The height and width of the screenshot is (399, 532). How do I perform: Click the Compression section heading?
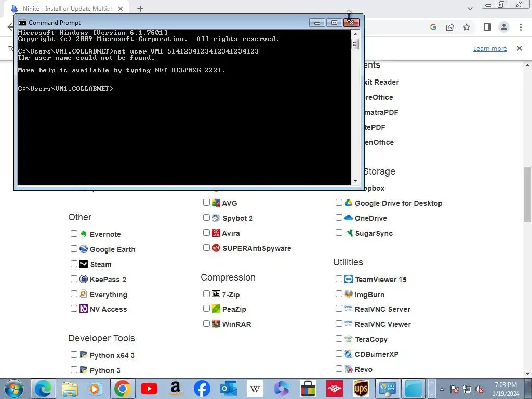(x=228, y=277)
